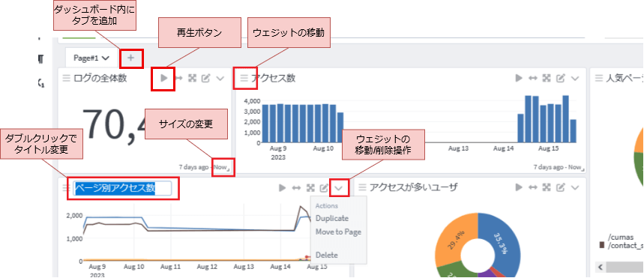Click the '7 days ago - Now' label in アクセス数

pyautogui.click(x=556, y=167)
